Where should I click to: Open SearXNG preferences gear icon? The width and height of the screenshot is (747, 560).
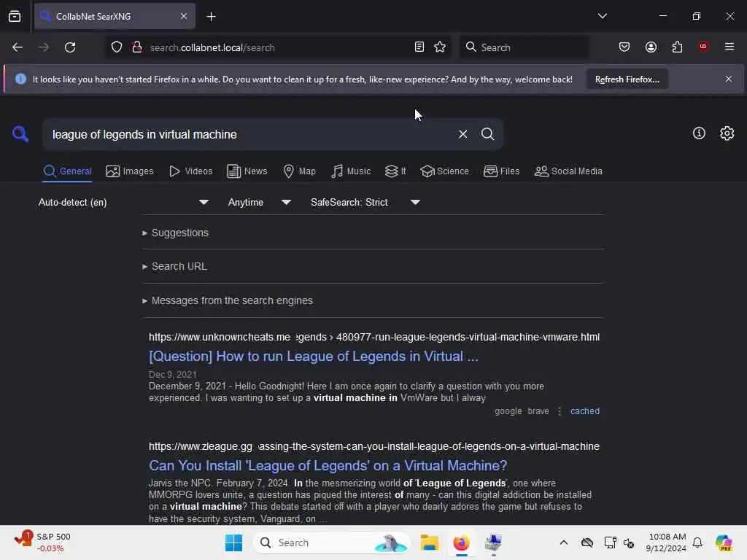pyautogui.click(x=727, y=133)
